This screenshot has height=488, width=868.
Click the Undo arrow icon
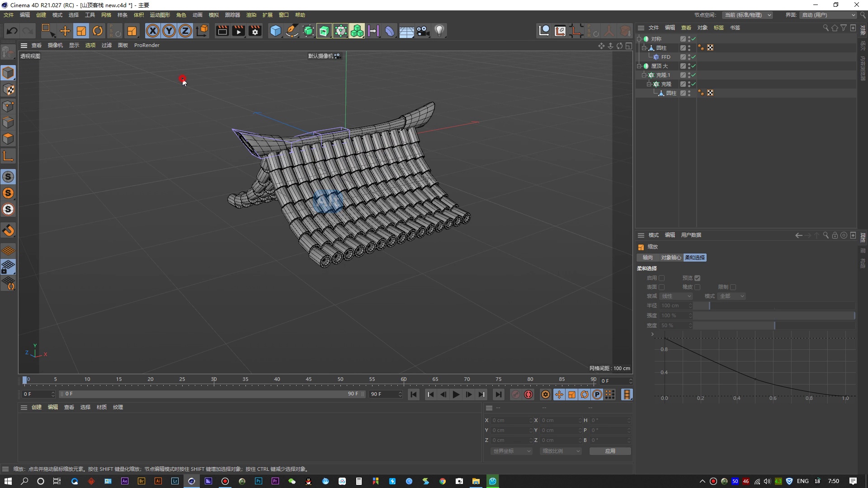click(12, 31)
